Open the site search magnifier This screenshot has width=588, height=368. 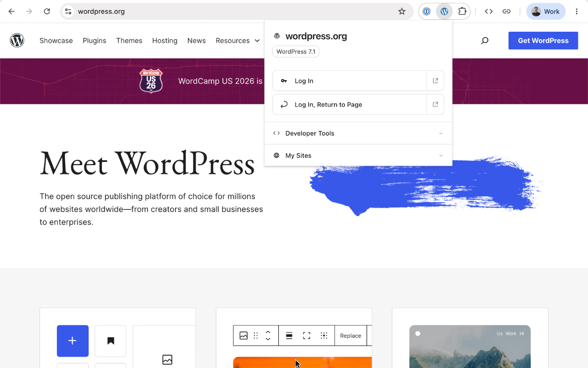(485, 40)
